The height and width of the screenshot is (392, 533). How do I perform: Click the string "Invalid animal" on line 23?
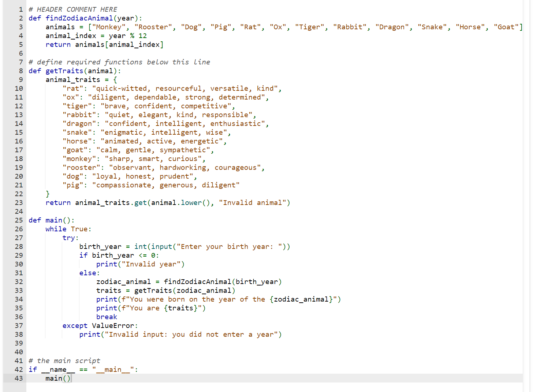tap(252, 202)
